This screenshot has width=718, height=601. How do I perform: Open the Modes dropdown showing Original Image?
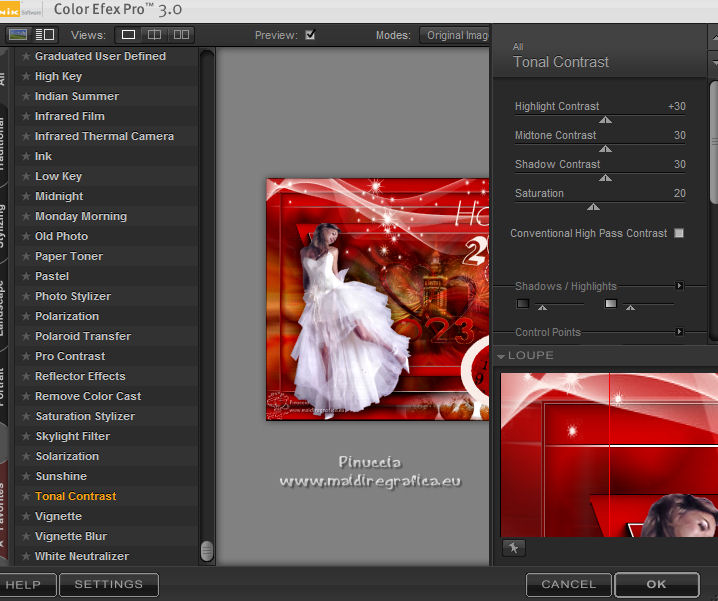pos(455,35)
